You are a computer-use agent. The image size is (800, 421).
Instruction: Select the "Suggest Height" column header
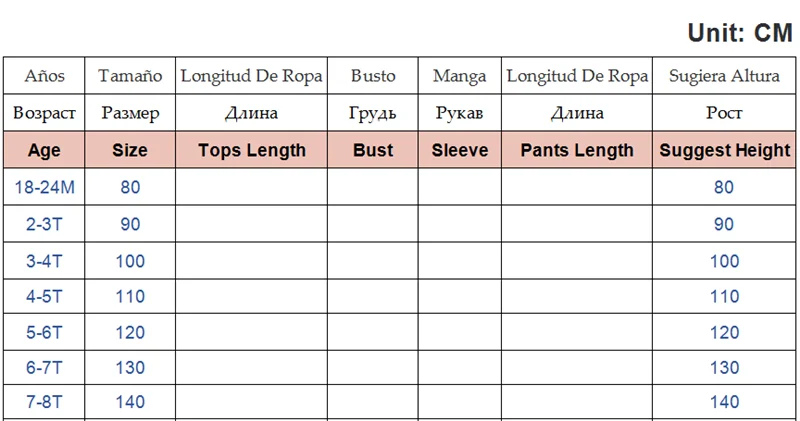724,151
